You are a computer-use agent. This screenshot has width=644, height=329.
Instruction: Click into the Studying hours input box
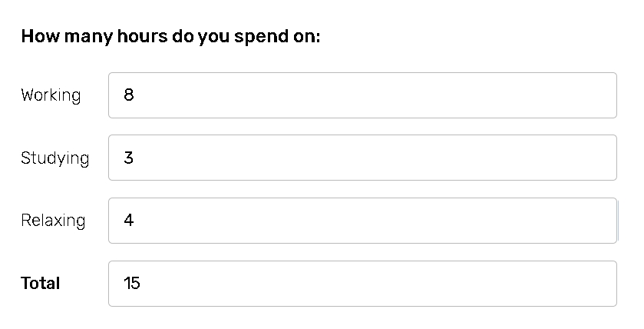click(x=362, y=158)
